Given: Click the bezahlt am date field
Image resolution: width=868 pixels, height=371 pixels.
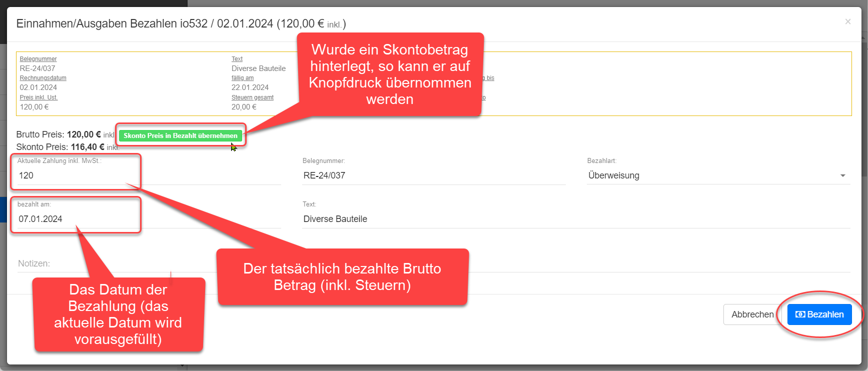Looking at the screenshot, I should click(x=75, y=219).
